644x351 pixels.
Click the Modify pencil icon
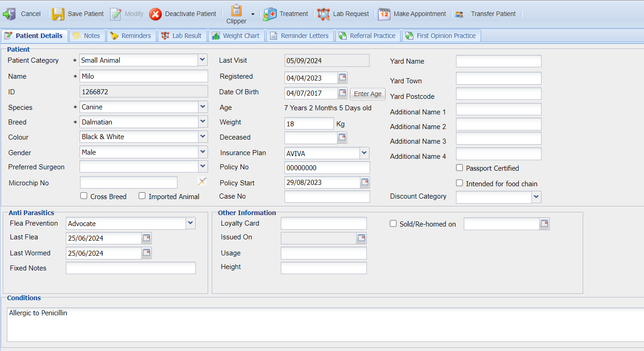click(x=116, y=14)
